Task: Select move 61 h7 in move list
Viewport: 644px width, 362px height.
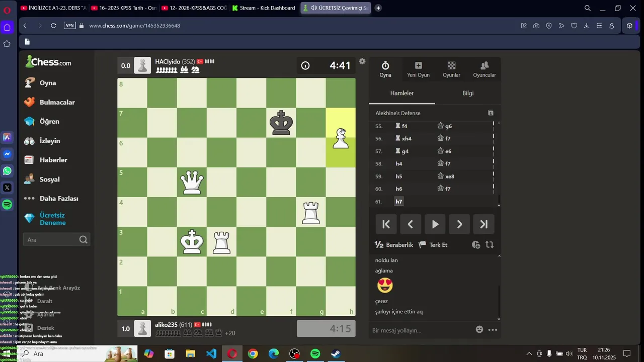Action: coord(399,202)
